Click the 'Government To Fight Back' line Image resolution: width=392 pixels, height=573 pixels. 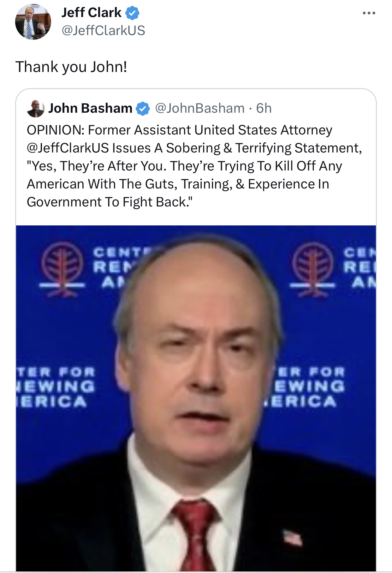pyautogui.click(x=110, y=202)
